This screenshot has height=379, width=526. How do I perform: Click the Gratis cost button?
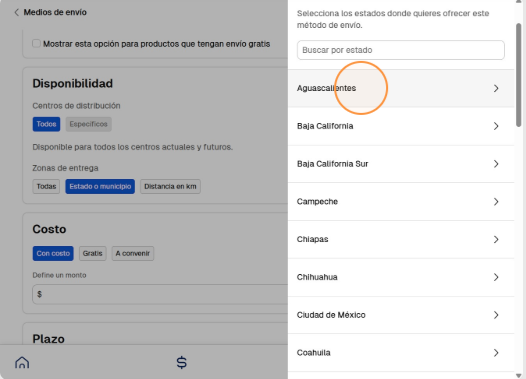tap(93, 253)
